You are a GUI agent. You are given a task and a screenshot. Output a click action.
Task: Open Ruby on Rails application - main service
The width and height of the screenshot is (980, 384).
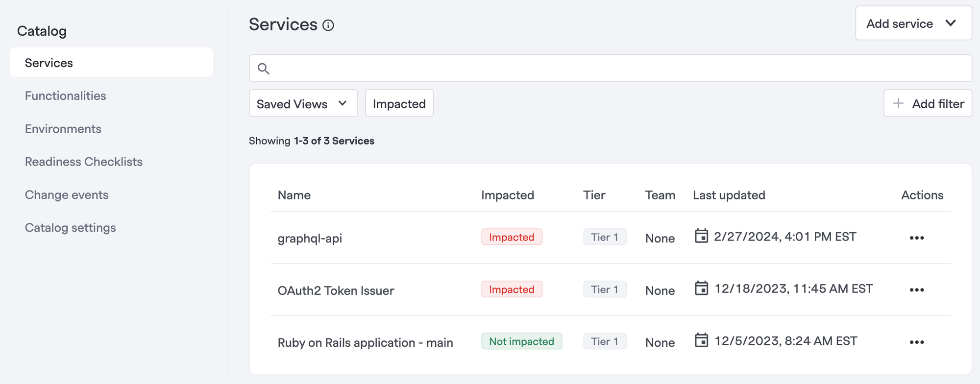365,342
